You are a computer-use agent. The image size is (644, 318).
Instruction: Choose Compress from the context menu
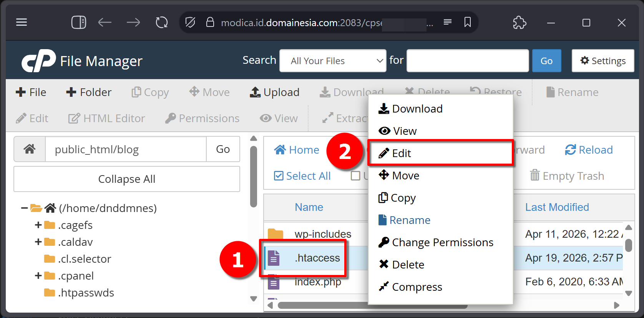440,287
